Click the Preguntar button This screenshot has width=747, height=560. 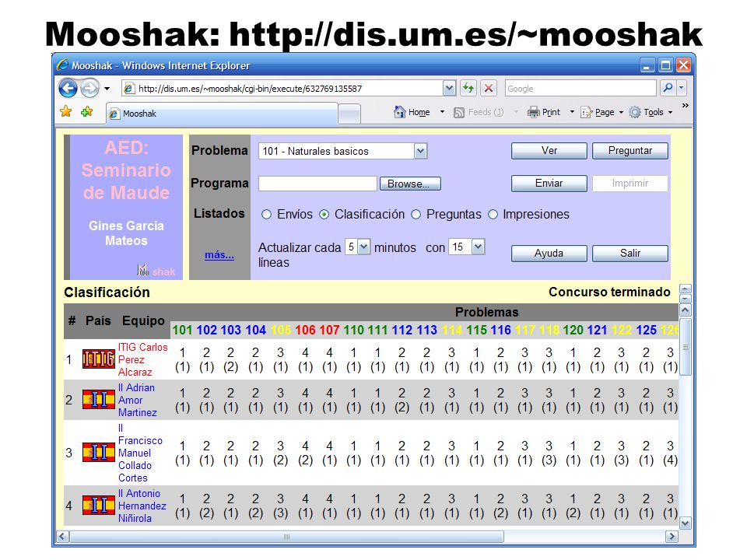tap(630, 151)
